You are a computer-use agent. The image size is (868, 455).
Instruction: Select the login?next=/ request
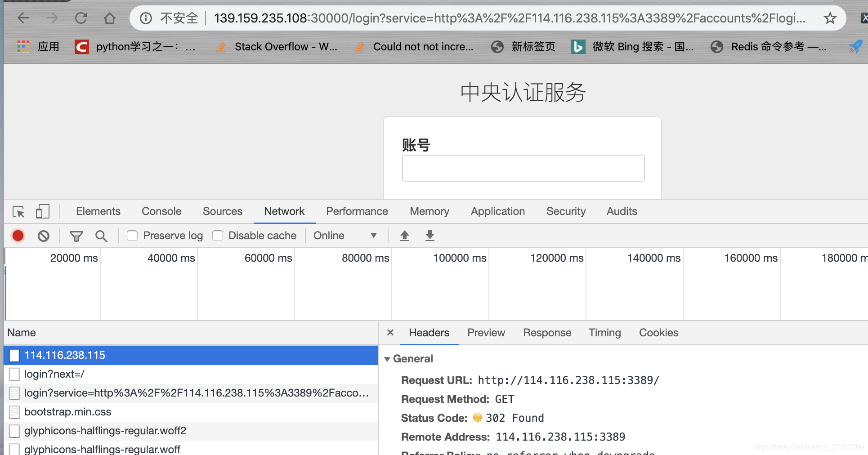(x=191, y=374)
